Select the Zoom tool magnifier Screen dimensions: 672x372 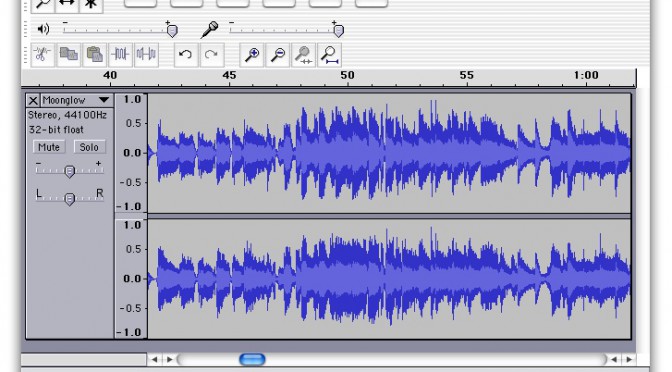[x=43, y=5]
